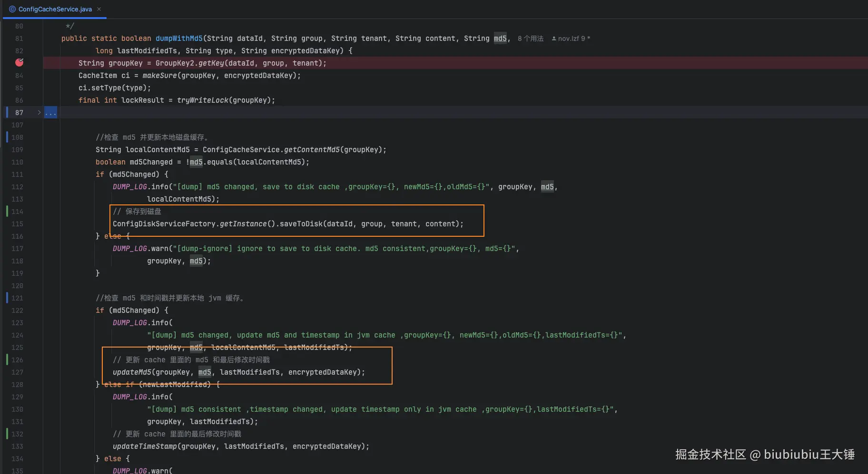
Task: Click method name dumpWithMd5
Action: pos(179,39)
